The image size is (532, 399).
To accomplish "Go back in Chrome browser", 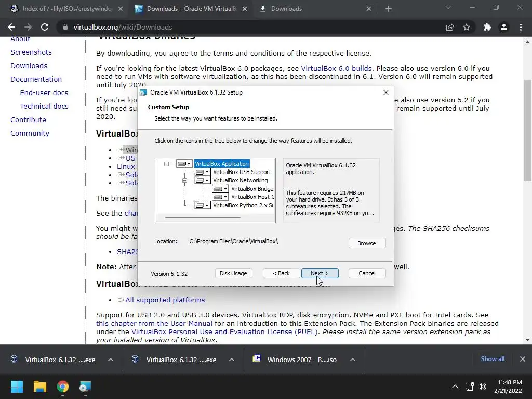I will point(11,27).
